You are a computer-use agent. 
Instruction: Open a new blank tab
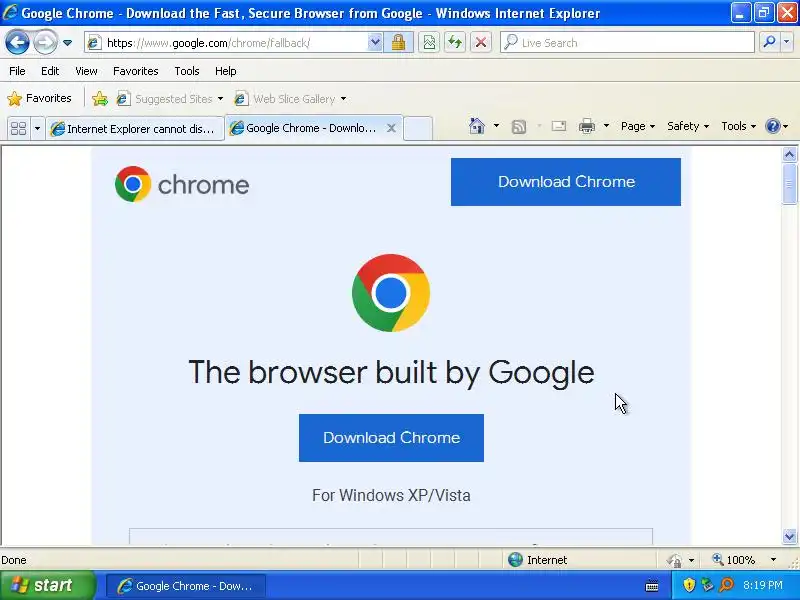(x=418, y=128)
